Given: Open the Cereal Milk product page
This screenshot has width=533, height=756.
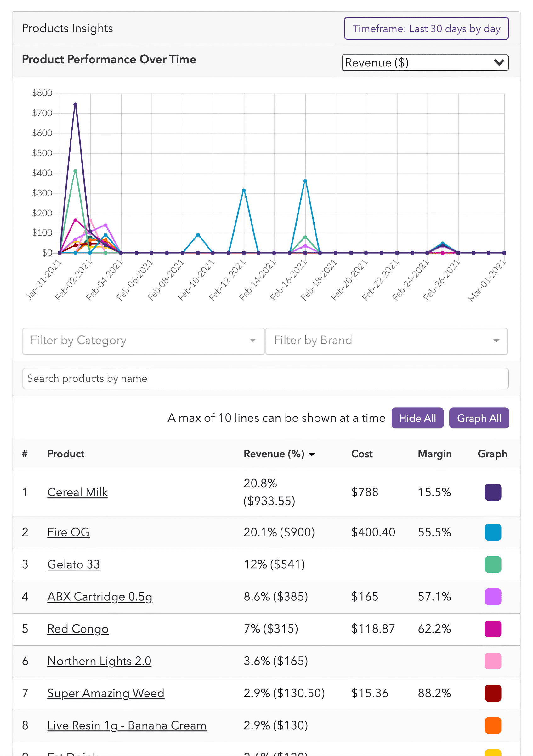Looking at the screenshot, I should (x=77, y=492).
